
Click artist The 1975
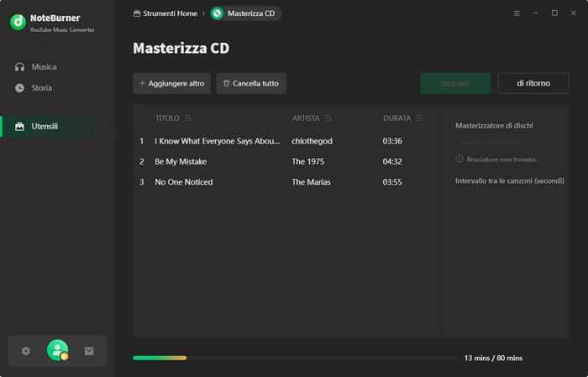308,161
